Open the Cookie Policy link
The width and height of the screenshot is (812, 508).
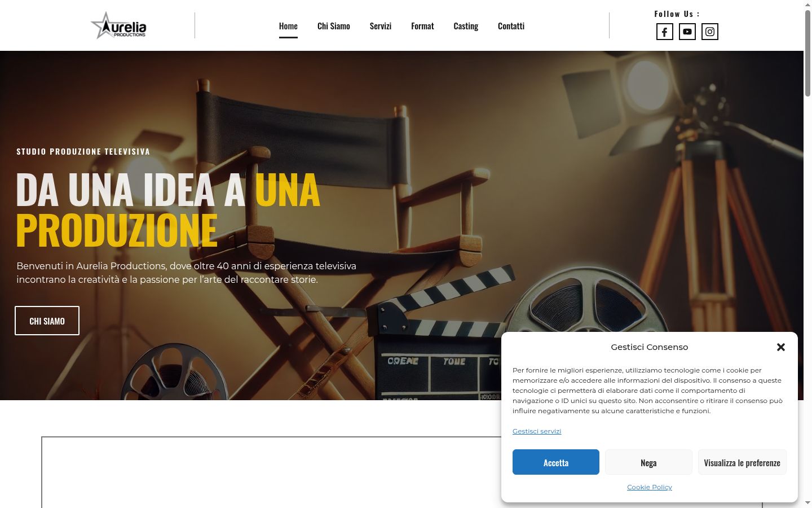[650, 487]
